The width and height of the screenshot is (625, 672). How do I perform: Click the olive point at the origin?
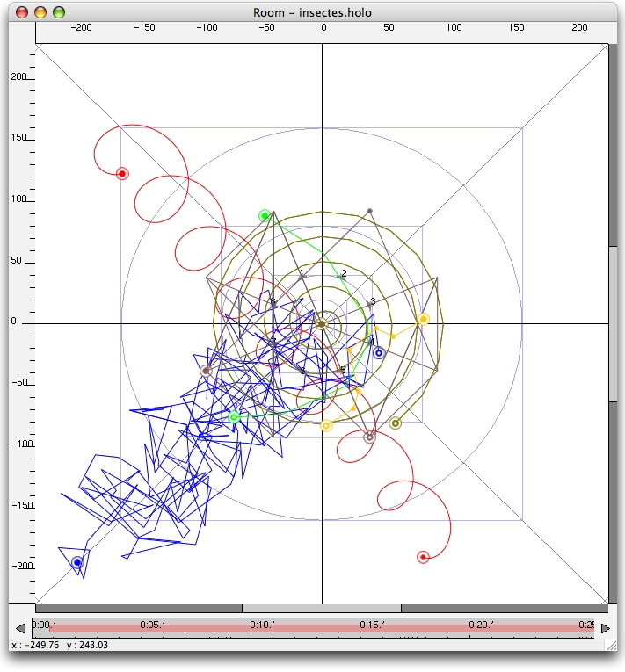[x=322, y=324]
